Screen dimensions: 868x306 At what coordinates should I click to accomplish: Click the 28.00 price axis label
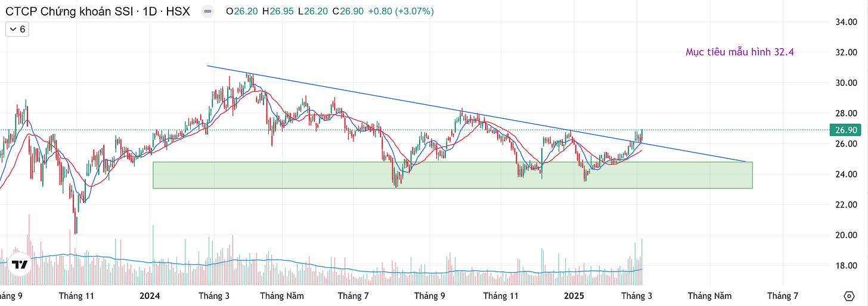847,113
